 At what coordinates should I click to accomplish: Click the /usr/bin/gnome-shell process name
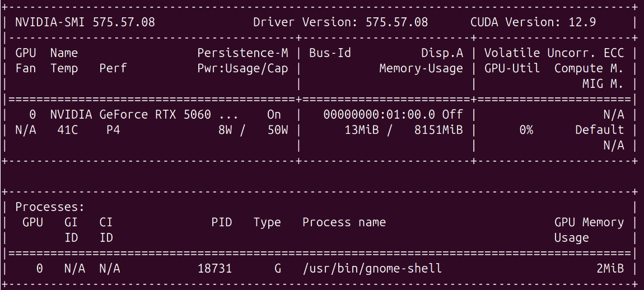pos(372,269)
